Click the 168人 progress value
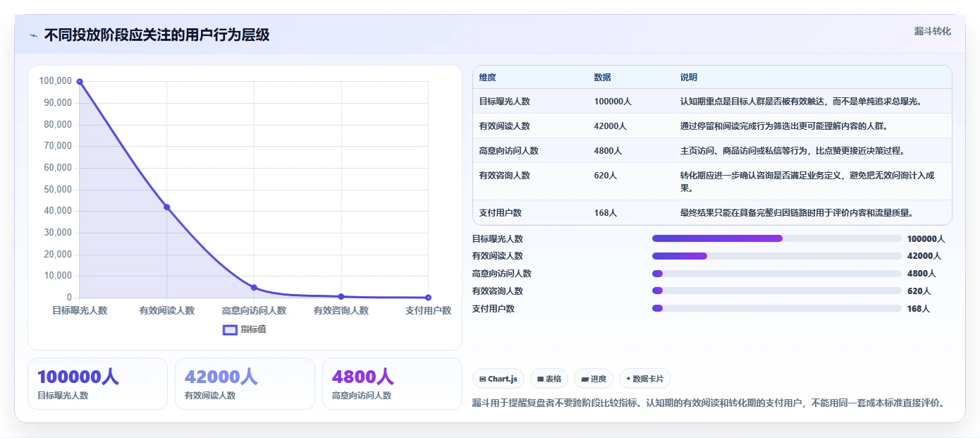Viewport: 980px width, 438px height. pyautogui.click(x=919, y=309)
